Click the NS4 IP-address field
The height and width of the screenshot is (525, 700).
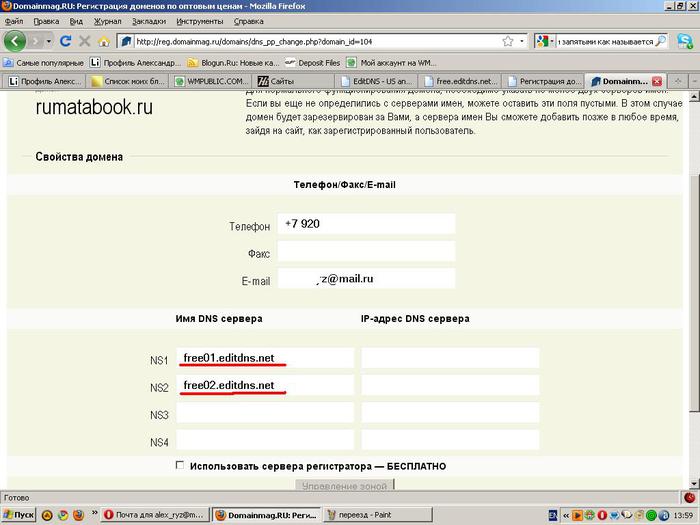click(450, 440)
